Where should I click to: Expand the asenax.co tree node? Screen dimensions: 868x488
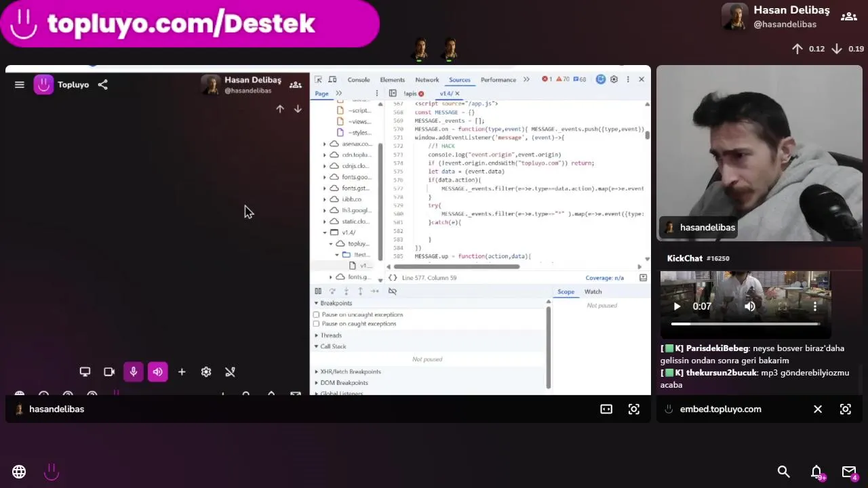point(324,144)
